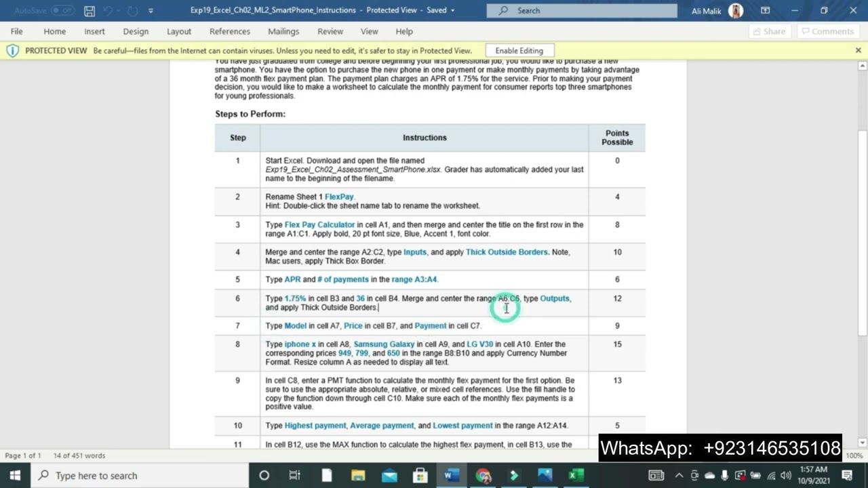Open the Action Center notifications icon

(x=847, y=475)
